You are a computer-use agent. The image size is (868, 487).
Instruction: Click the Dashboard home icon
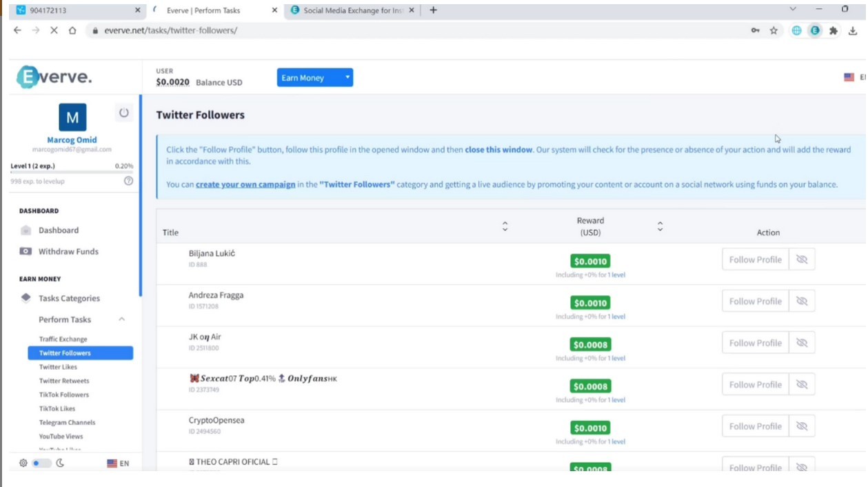pos(26,230)
